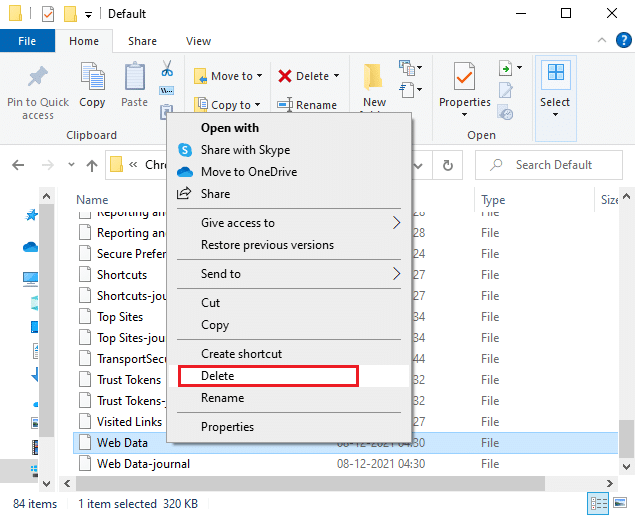Click the Copy path icon in ribbon
Viewport: 635px width, 520px height.
167,90
